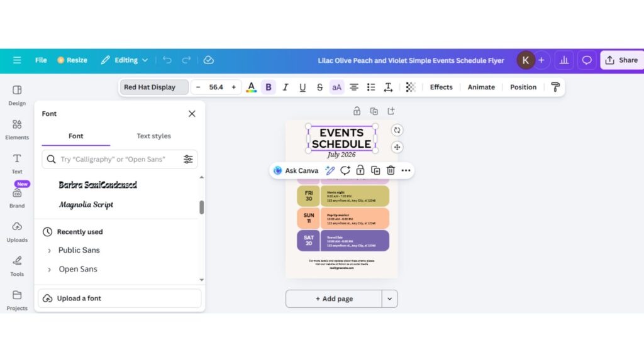Toggle italic text formatting
The width and height of the screenshot is (644, 362).
point(286,87)
